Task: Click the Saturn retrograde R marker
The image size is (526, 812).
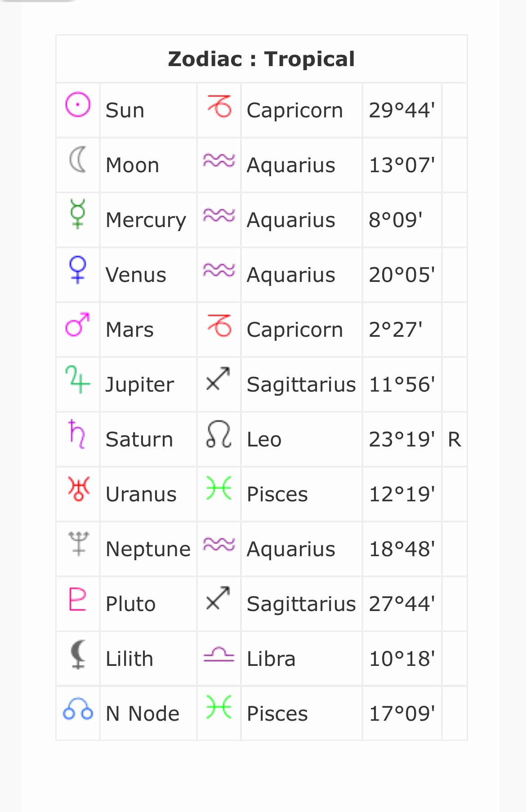Action: point(454,439)
